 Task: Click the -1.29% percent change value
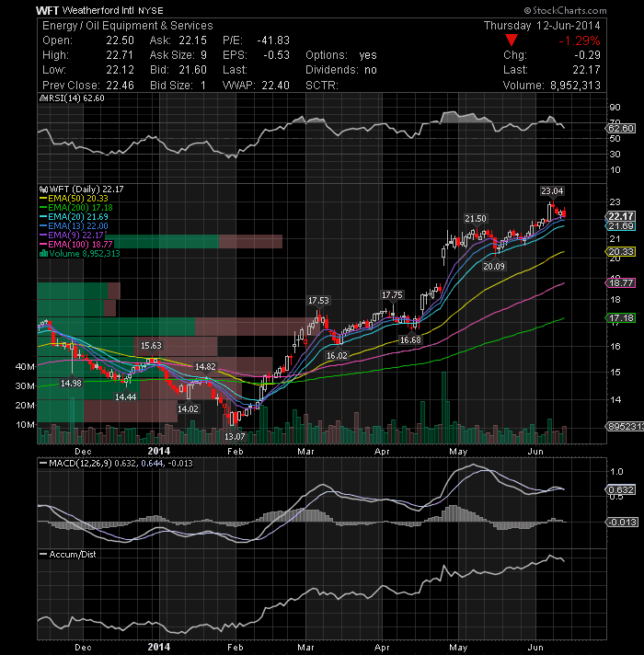point(580,40)
